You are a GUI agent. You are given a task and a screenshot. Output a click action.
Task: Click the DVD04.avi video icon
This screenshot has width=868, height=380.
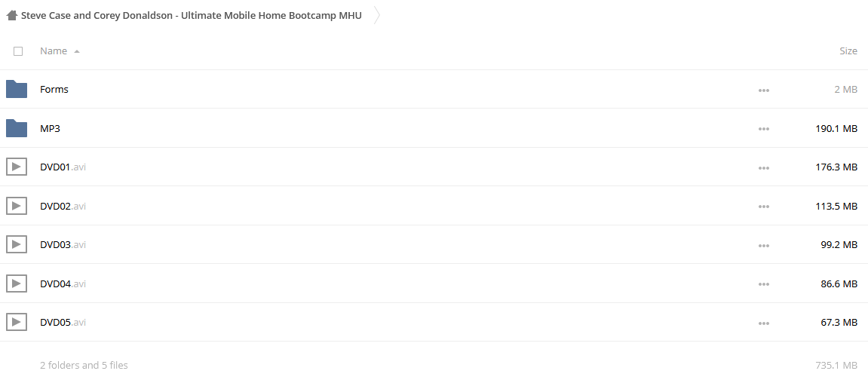(17, 283)
